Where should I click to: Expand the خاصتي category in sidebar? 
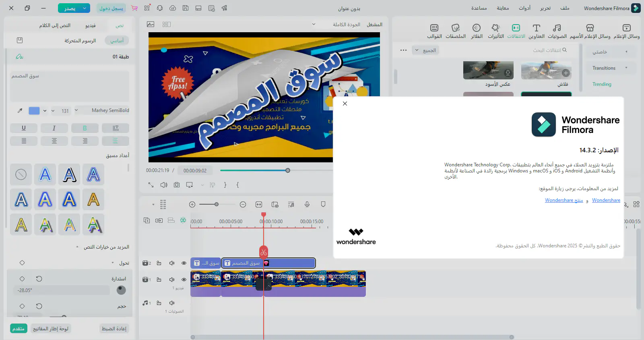626,52
